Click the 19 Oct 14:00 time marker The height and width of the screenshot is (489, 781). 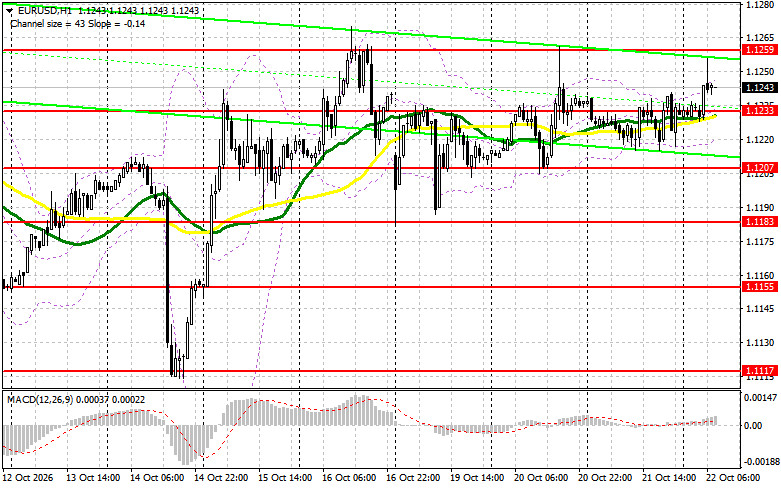click(x=477, y=478)
